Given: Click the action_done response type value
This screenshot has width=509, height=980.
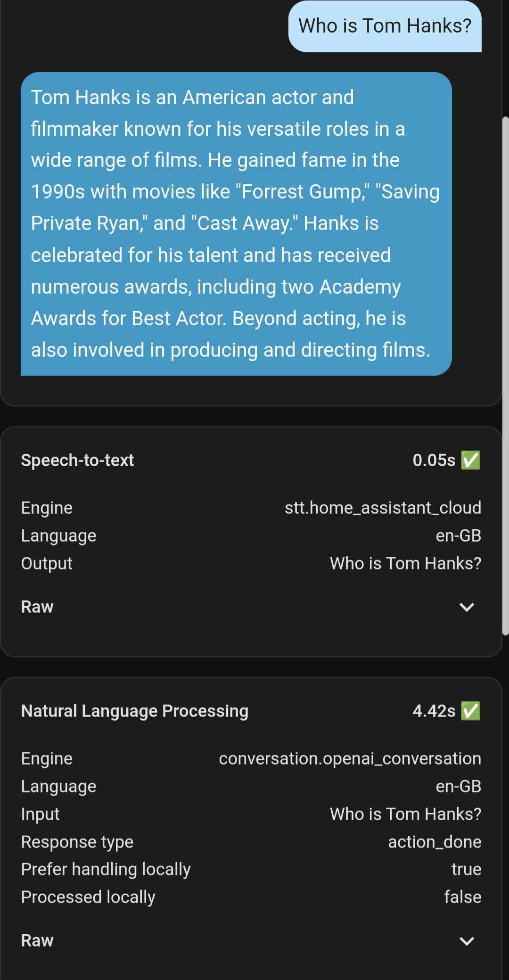Looking at the screenshot, I should click(434, 842).
